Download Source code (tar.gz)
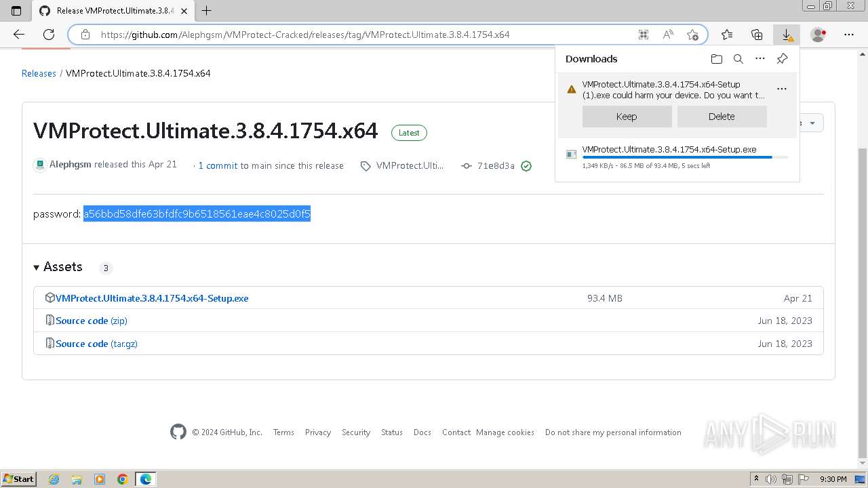 pyautogui.click(x=96, y=344)
